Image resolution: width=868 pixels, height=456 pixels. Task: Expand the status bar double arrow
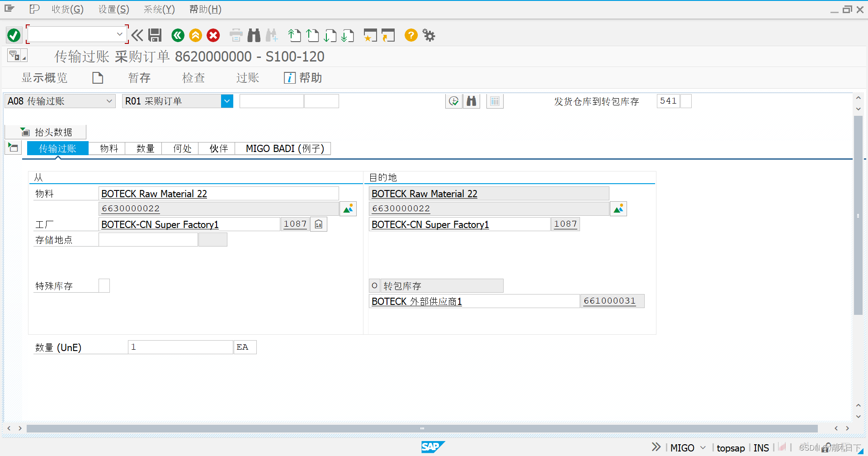coord(656,447)
